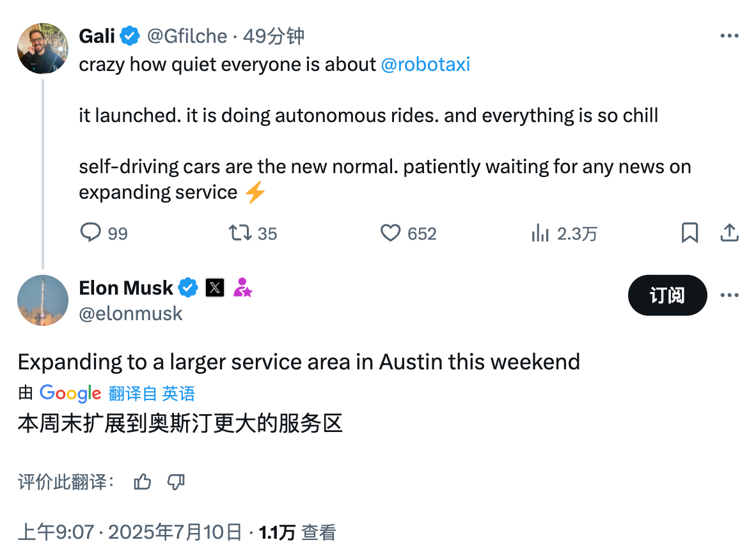Like Gali's post with the heart icon
This screenshot has width=756, height=556.
(x=390, y=233)
